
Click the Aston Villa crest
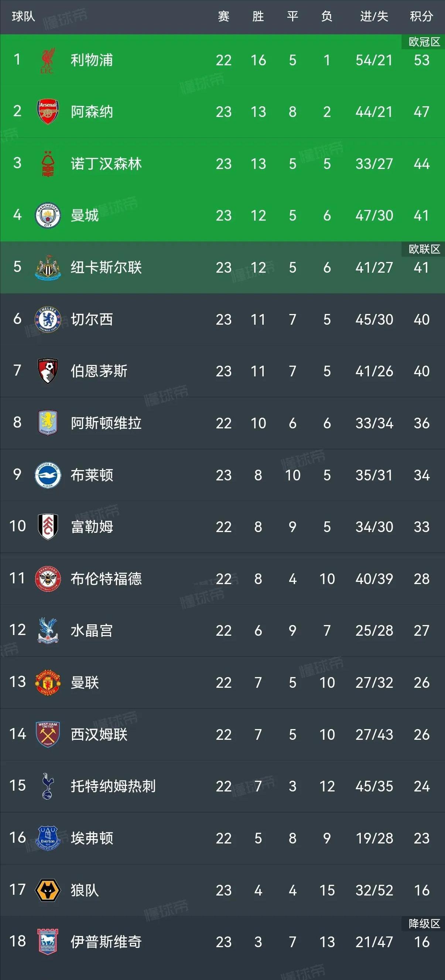pos(48,423)
